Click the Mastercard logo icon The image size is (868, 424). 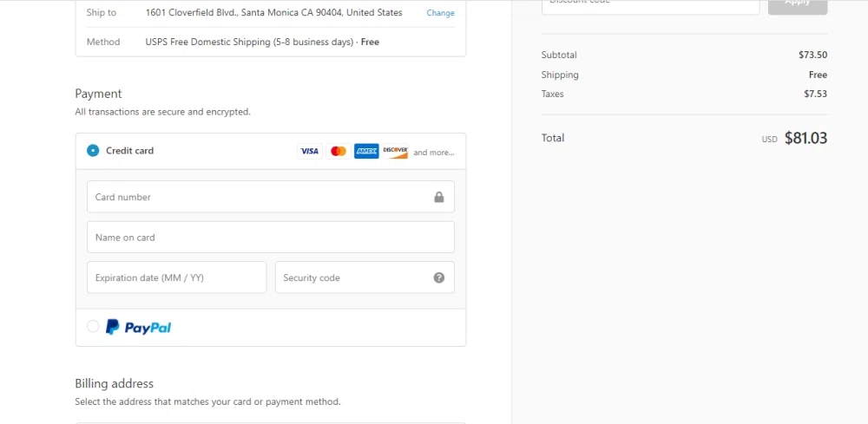click(x=339, y=152)
